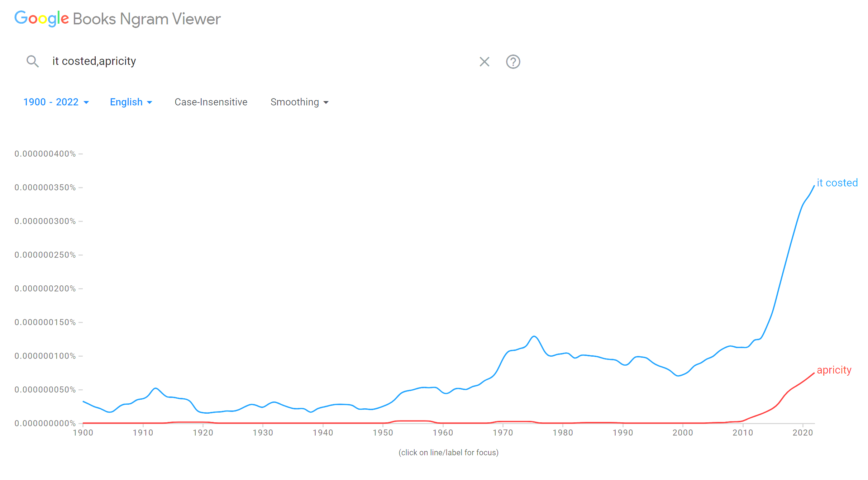Open help via the question mark icon
This screenshot has height=480, width=868.
click(513, 62)
